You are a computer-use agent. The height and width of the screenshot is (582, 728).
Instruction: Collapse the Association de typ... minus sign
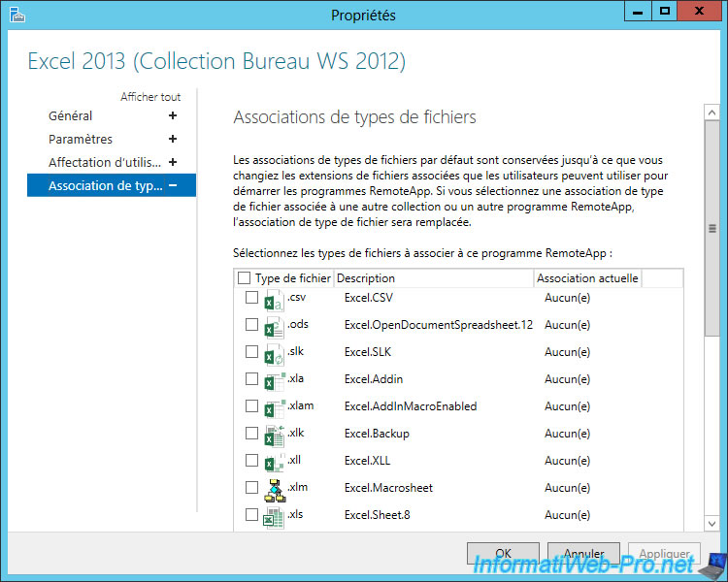[173, 185]
